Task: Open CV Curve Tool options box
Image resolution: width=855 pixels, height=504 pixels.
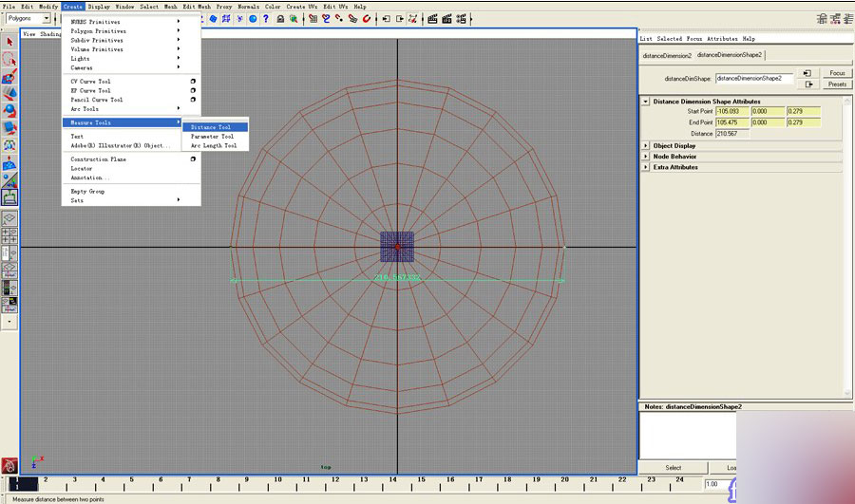Action: pos(193,82)
